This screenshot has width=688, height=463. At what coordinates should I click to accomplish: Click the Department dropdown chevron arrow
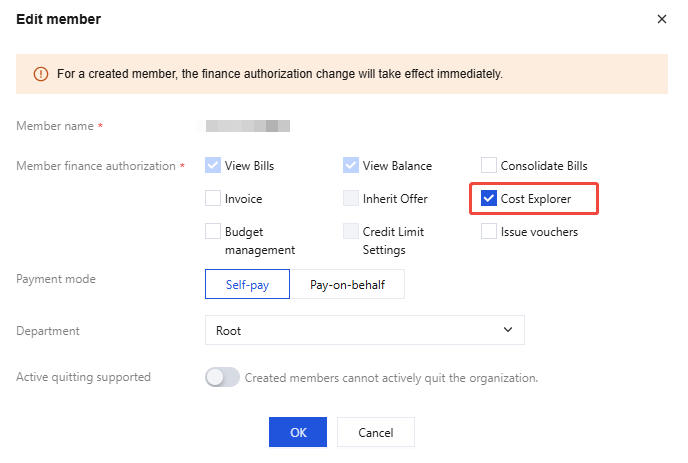508,330
